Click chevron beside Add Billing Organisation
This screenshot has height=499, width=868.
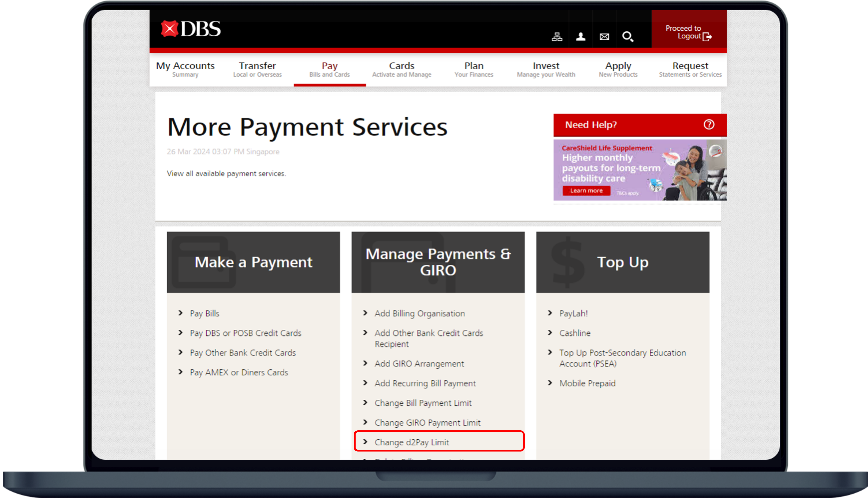click(x=365, y=313)
